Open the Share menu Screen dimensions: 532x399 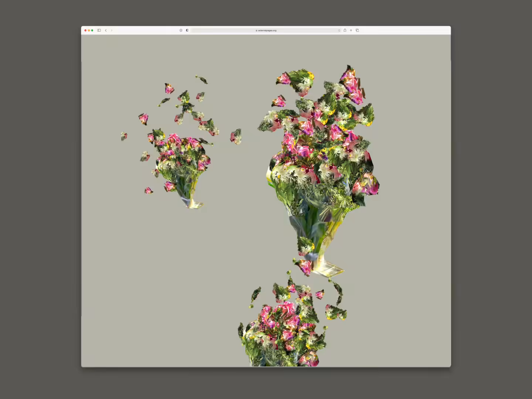[x=345, y=30]
